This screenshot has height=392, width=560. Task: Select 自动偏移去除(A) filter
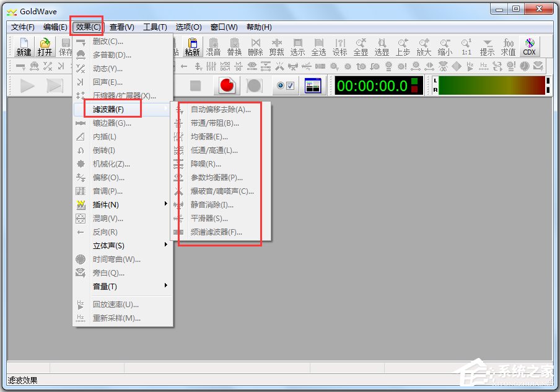pyautogui.click(x=221, y=110)
